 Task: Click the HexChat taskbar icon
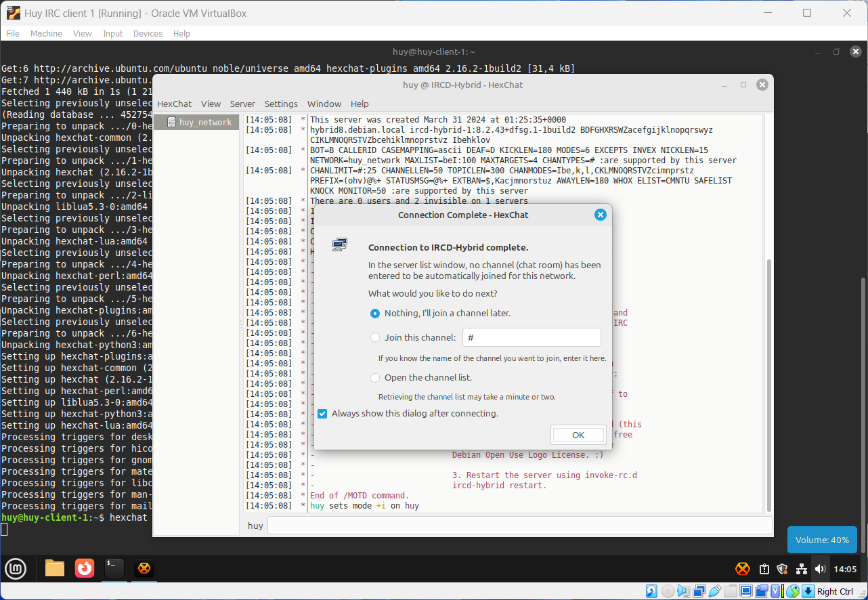[x=144, y=568]
